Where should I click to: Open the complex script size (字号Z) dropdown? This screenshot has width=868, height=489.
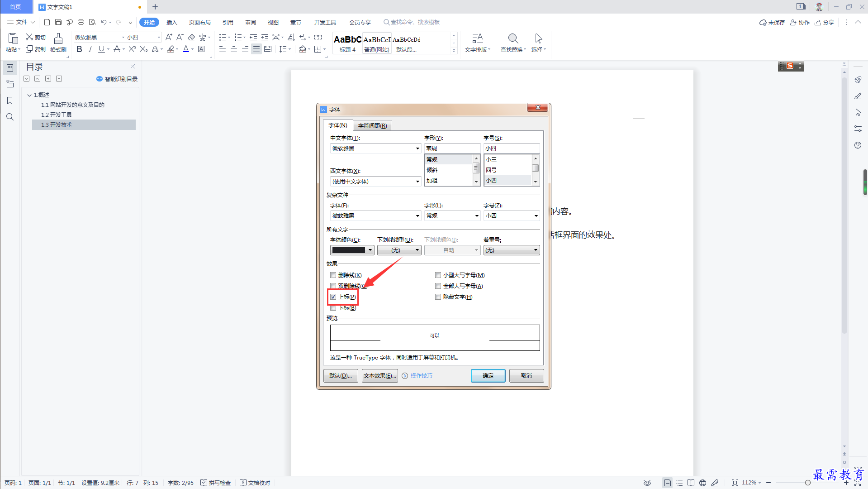click(536, 216)
